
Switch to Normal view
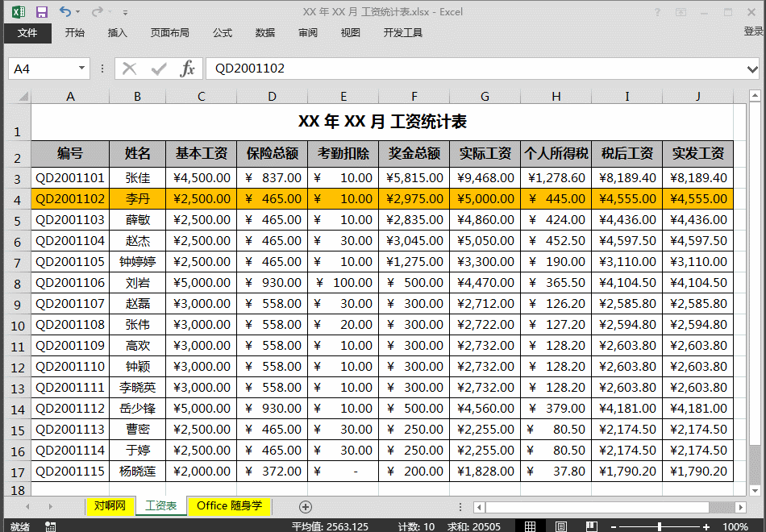click(x=530, y=526)
